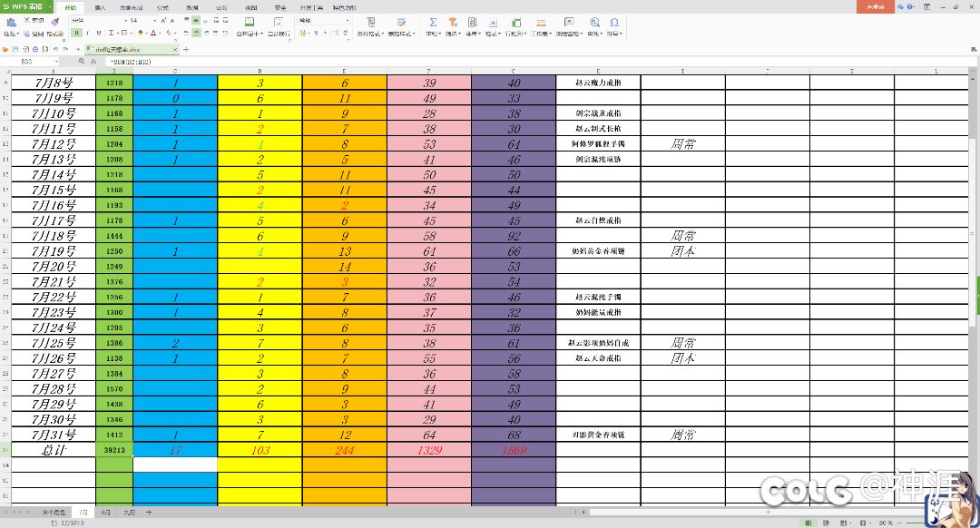Click the Open folder quick-access icon
Screen dimensions: 980x528
point(5,49)
